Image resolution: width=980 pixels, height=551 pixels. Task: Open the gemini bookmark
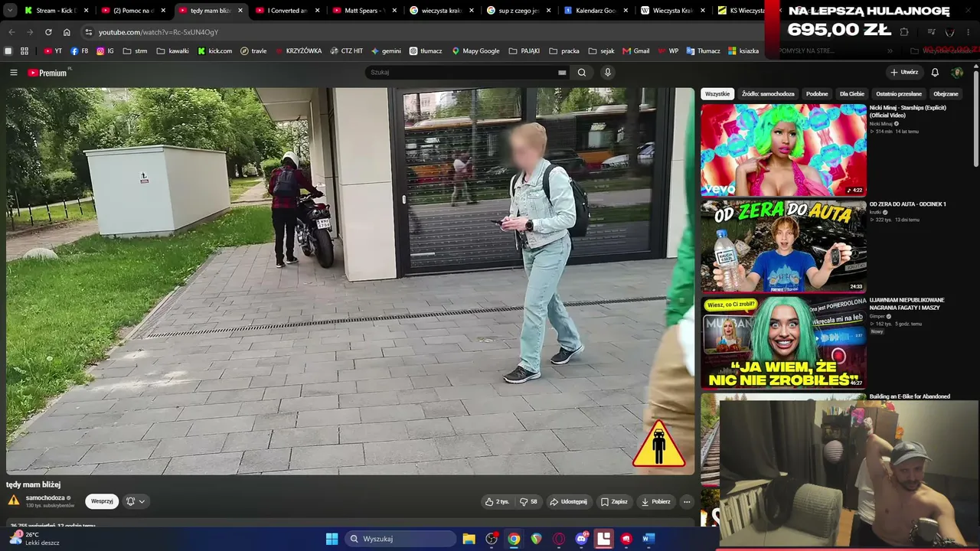click(x=386, y=51)
